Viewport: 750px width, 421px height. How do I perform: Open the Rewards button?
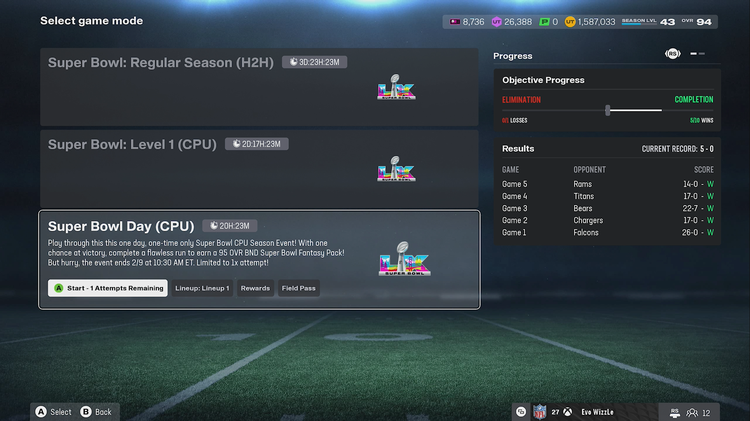[255, 288]
